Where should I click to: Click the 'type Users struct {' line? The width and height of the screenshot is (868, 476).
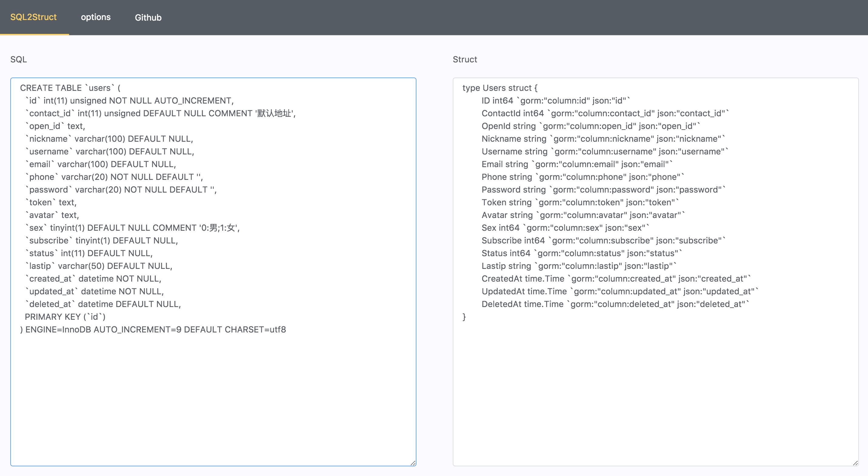click(x=500, y=88)
